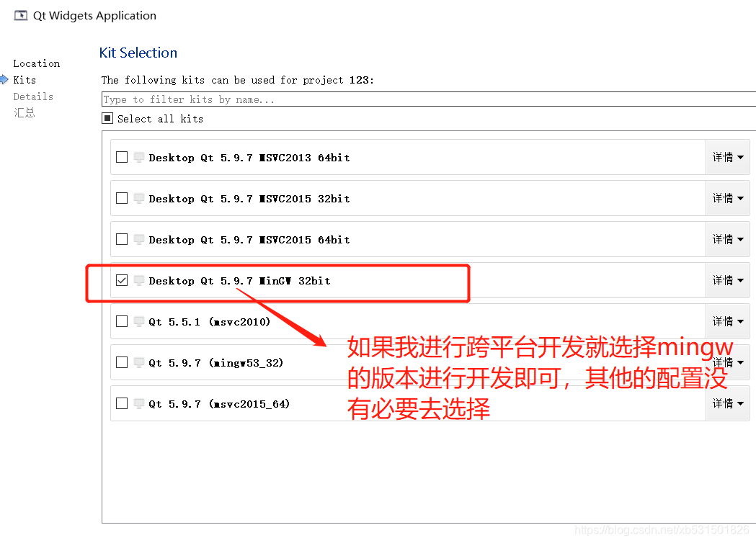Viewport: 756px width, 543px height.
Task: Click the Qt Widgets Application title icon
Action: [x=21, y=15]
